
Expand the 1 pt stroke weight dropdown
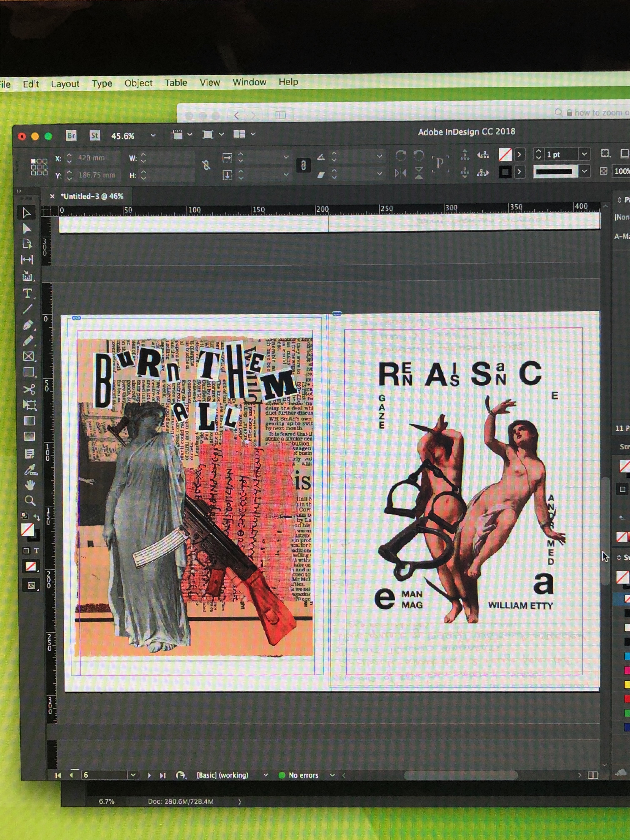pyautogui.click(x=584, y=154)
